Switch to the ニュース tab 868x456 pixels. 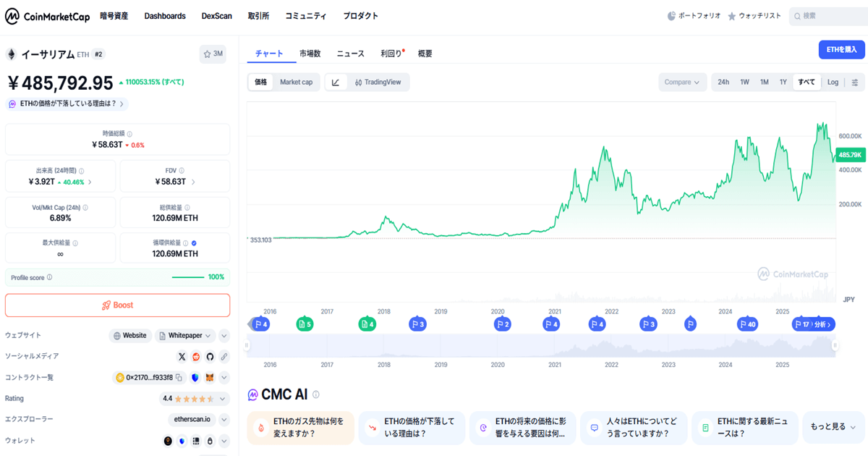coord(350,54)
